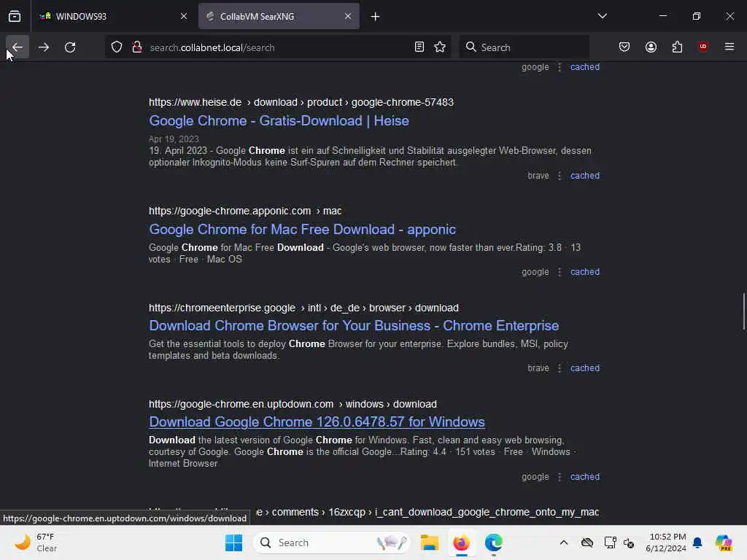Open cached link at top of page
Screen dimensions: 747x560
pyautogui.click(x=585, y=67)
